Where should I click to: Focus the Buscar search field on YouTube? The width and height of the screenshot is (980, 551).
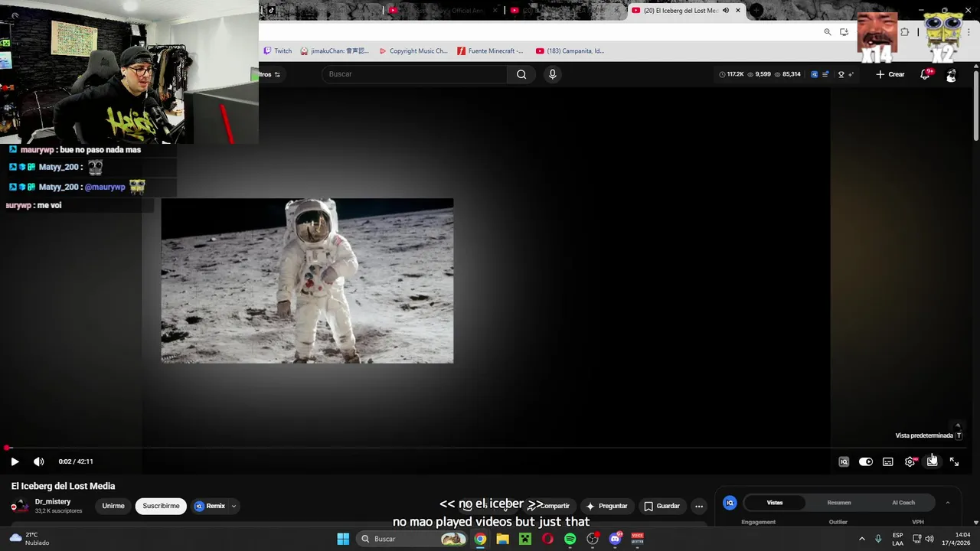click(x=414, y=74)
